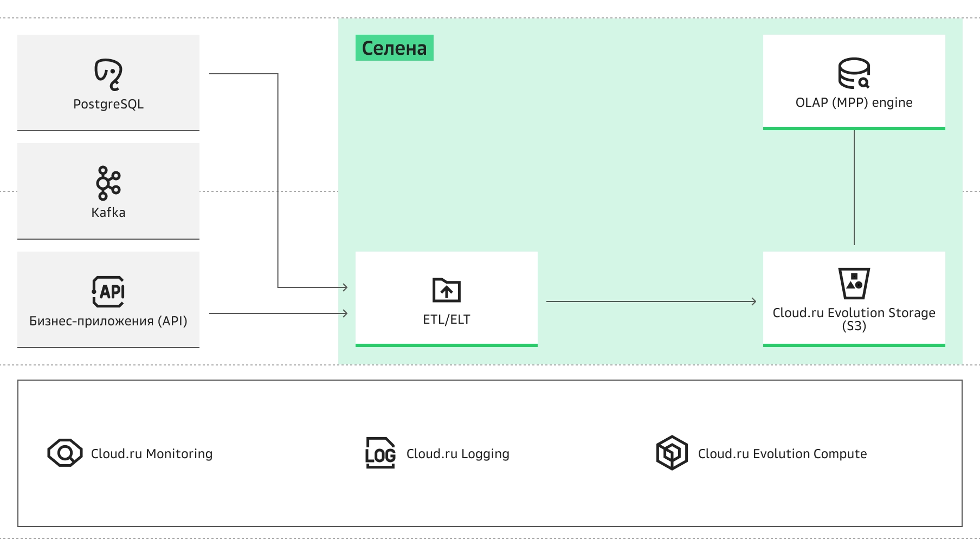Click the Селена green label
Viewport: 980px width, 552px height.
click(395, 48)
